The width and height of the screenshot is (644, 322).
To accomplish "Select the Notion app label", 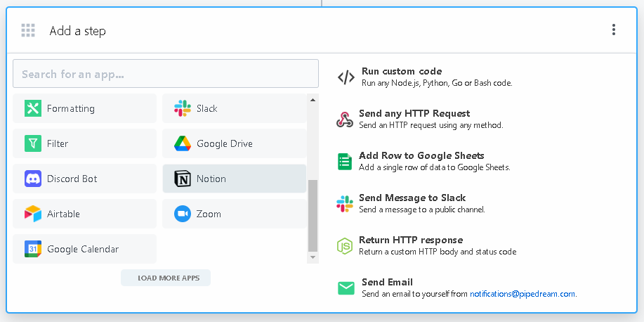I will click(x=211, y=179).
